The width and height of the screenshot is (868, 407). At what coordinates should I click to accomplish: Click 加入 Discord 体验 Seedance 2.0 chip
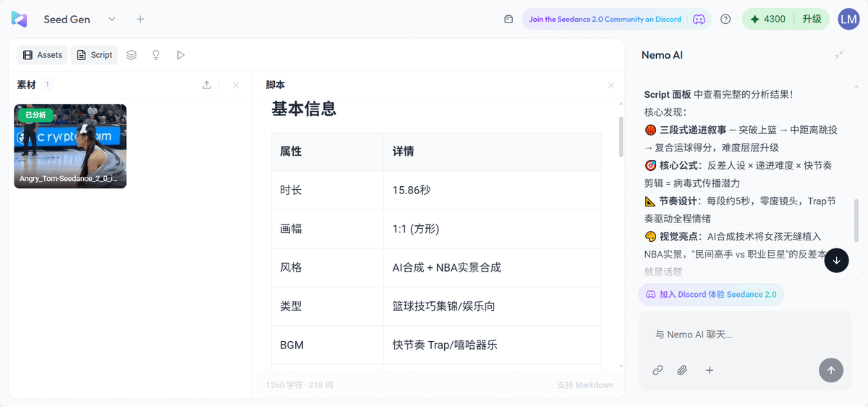point(711,295)
